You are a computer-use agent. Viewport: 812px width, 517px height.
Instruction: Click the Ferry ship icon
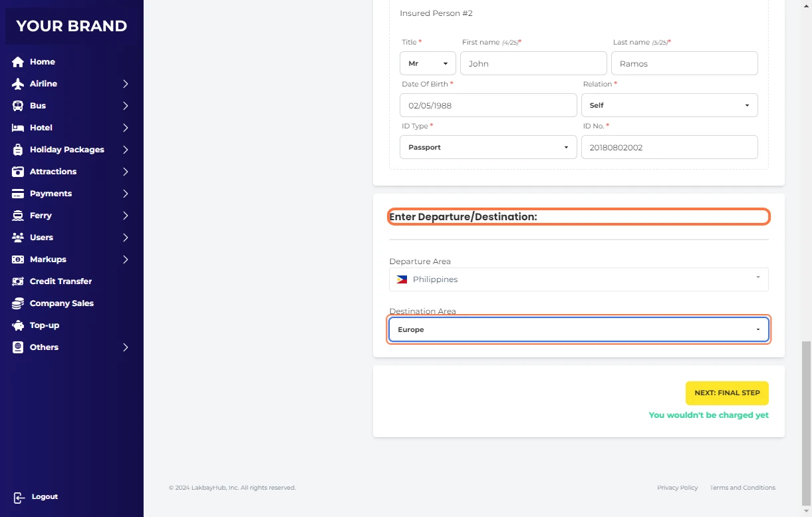coord(18,216)
